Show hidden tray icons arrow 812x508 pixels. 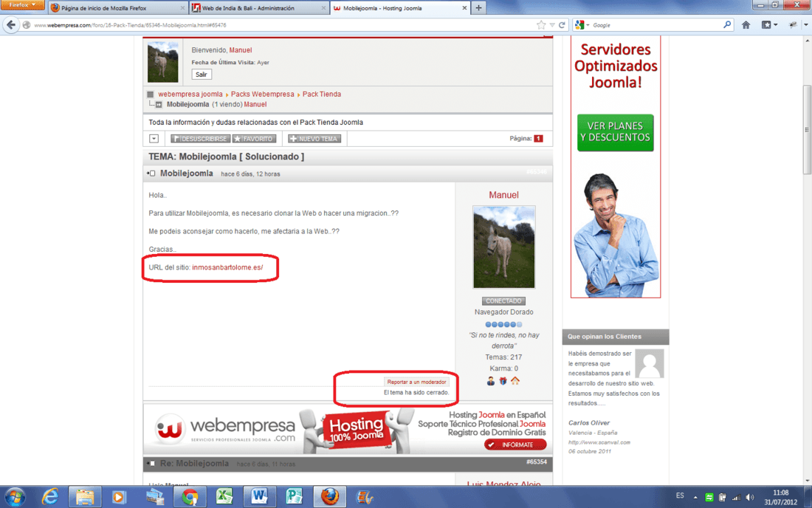click(x=695, y=498)
